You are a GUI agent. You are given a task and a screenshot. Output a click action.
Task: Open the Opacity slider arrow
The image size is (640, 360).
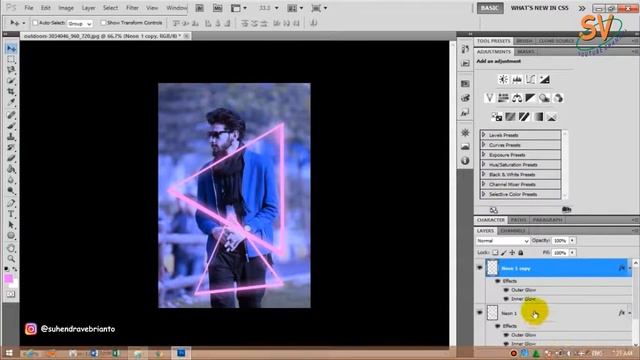[572, 241]
